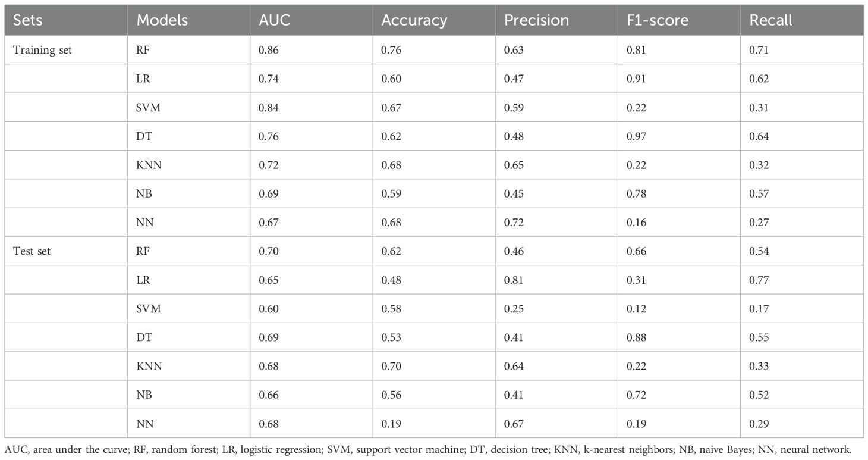Select the KNN model cell under Test set
Image resolution: width=868 pixels, height=460 pixels.
pos(149,366)
